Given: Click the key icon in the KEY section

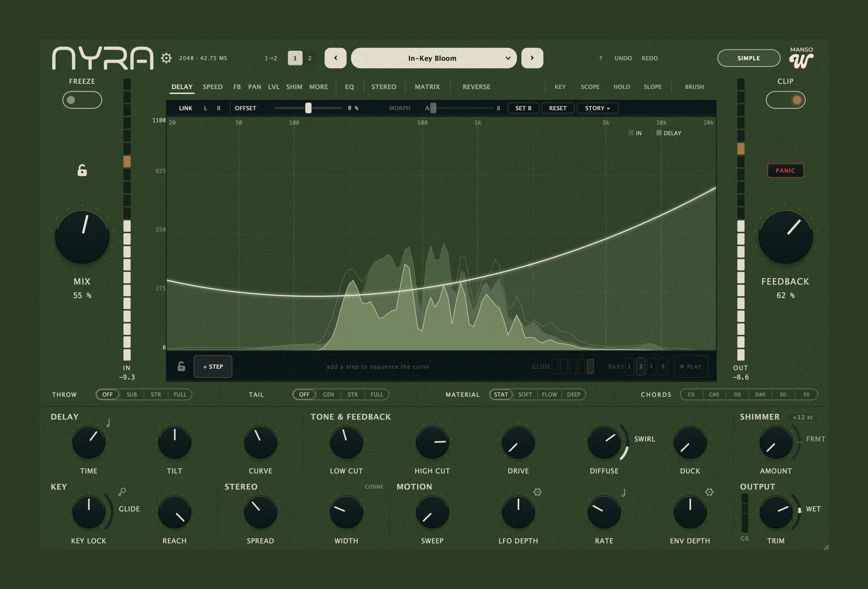Looking at the screenshot, I should tap(122, 492).
